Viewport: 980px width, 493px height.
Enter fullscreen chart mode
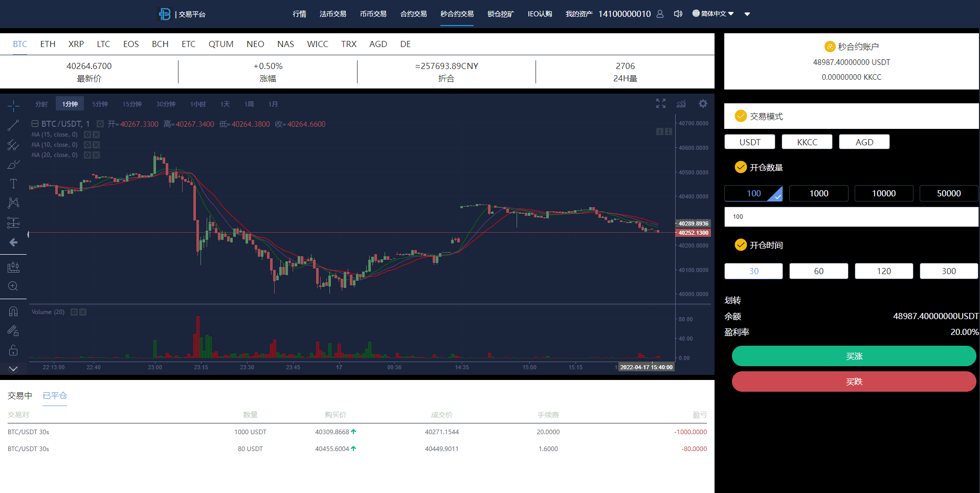coord(661,104)
